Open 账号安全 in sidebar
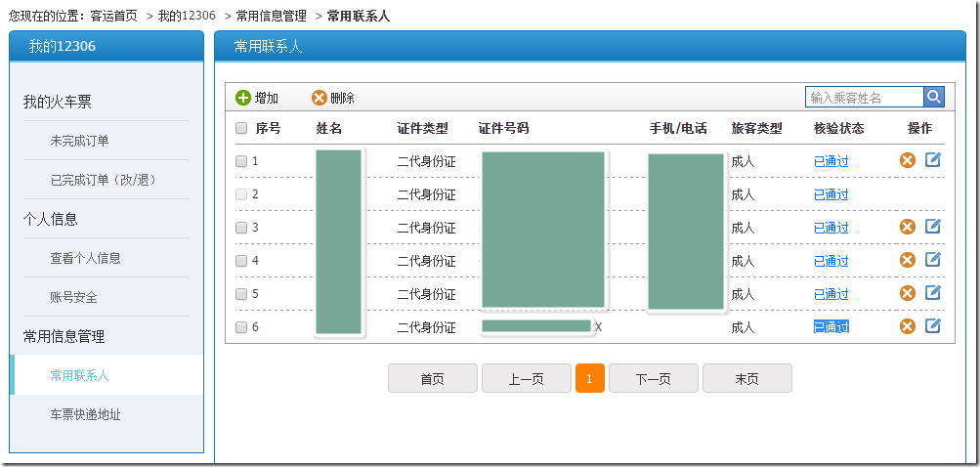 click(73, 298)
